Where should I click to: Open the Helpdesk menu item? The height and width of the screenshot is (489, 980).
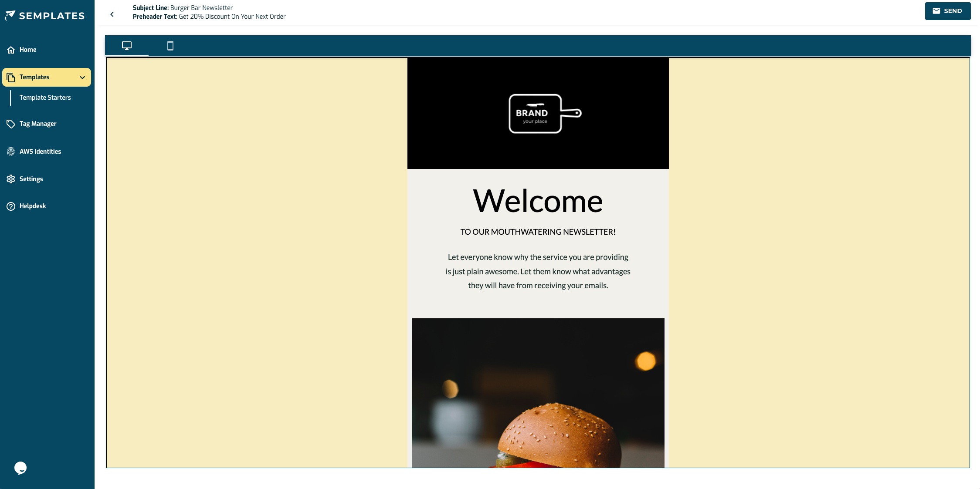[33, 206]
